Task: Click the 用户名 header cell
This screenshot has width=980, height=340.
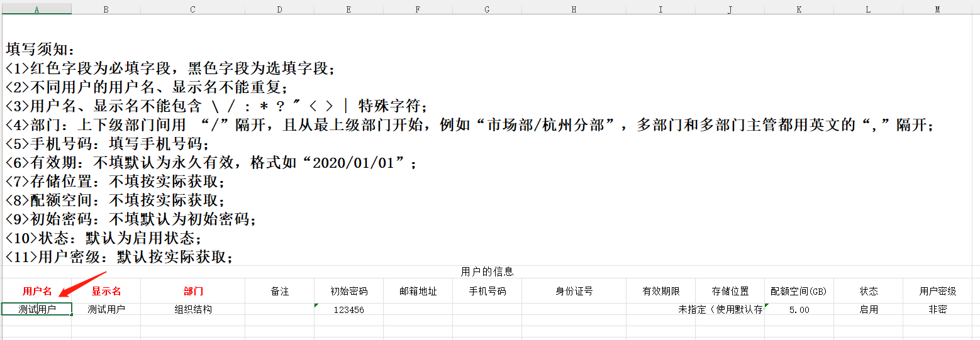Action: tap(36, 291)
